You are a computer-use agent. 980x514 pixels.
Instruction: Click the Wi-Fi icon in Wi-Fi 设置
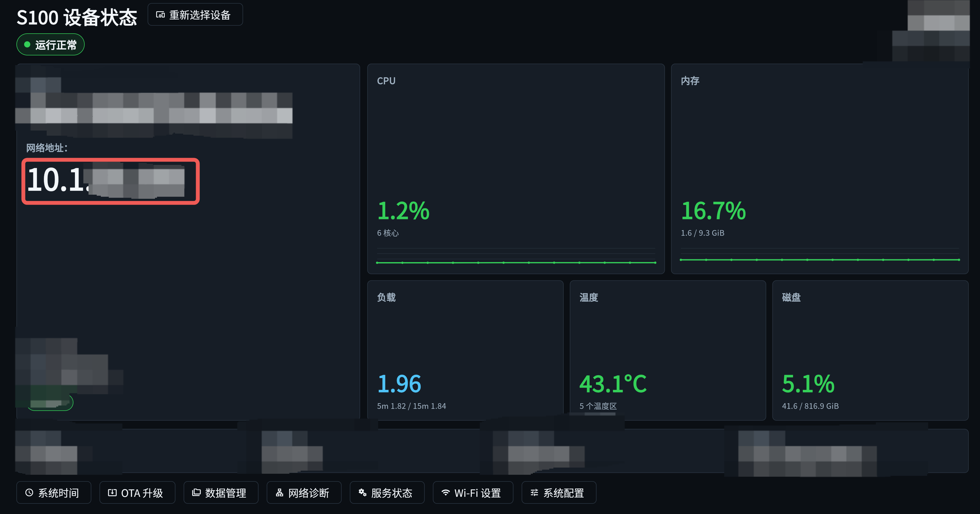coord(445,493)
